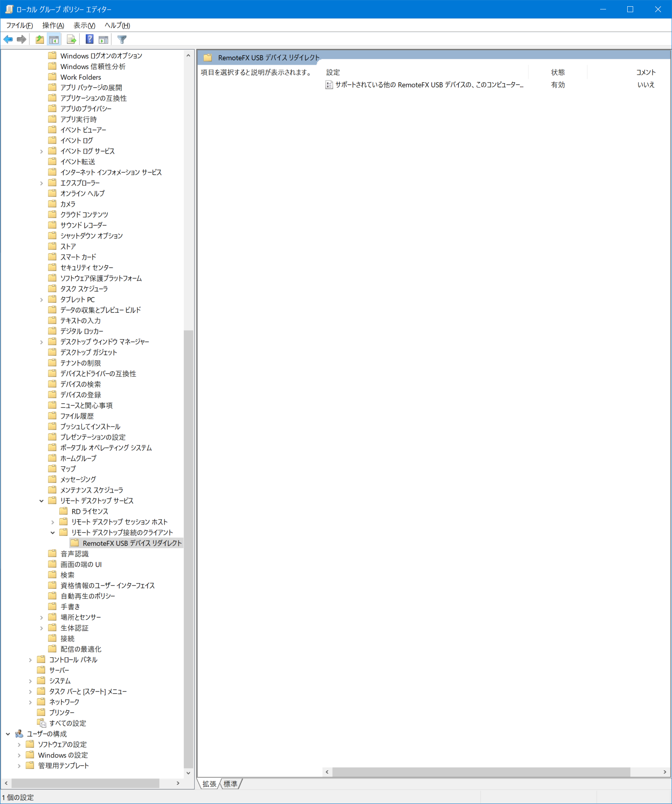Select the RD ライセンス tree item
The width and height of the screenshot is (672, 804).
coord(89,511)
